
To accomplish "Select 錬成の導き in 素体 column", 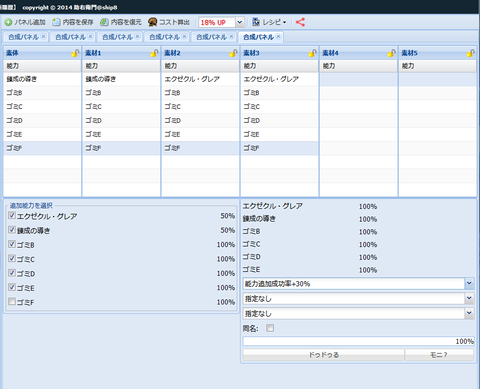I will [x=42, y=79].
